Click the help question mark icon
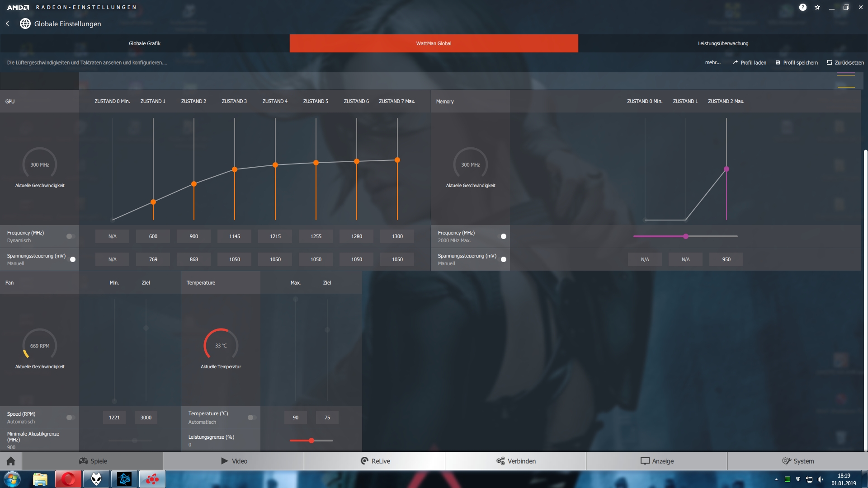 802,7
